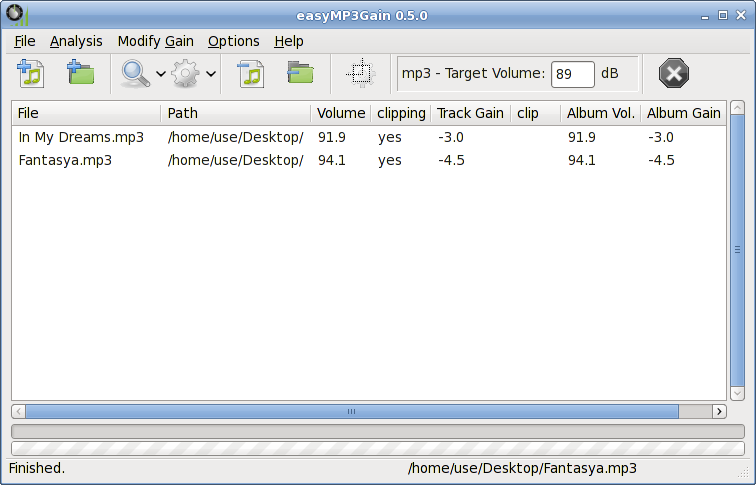Click Volume value 91.9 in the Volume column
Image resolution: width=756 pixels, height=485 pixels.
(332, 137)
